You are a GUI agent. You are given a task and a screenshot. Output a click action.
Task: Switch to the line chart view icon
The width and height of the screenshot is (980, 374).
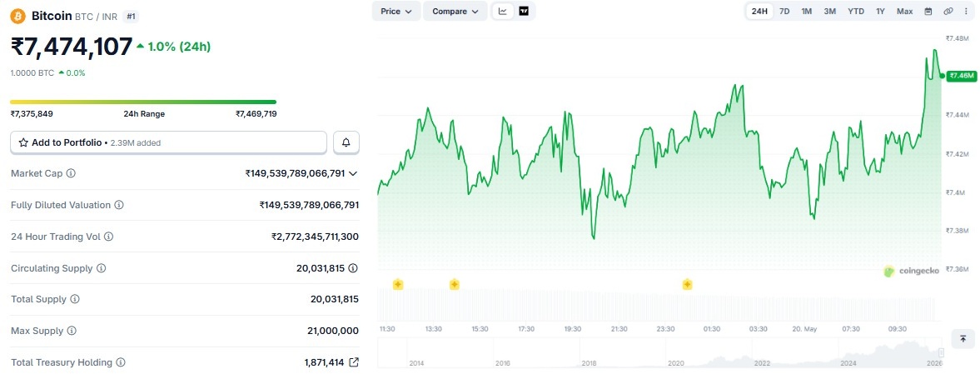(x=503, y=12)
